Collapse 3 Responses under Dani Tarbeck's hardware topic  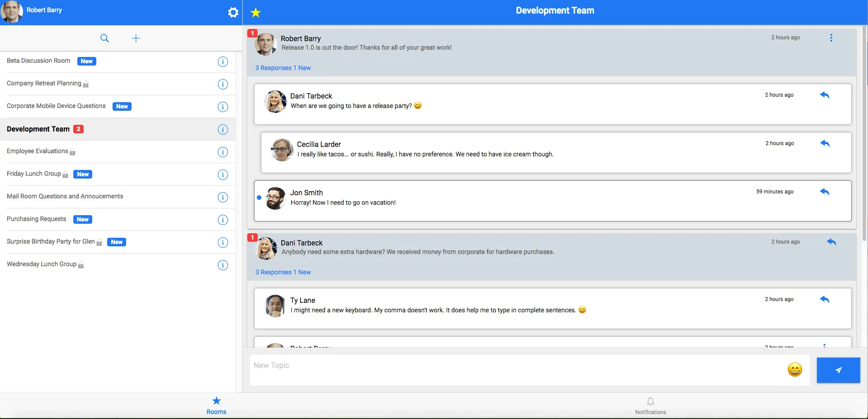pyautogui.click(x=283, y=272)
